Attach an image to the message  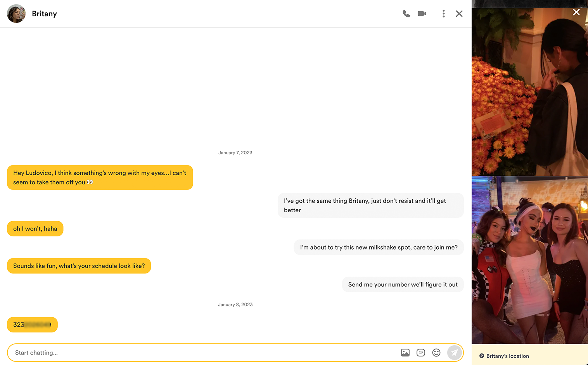tap(405, 353)
